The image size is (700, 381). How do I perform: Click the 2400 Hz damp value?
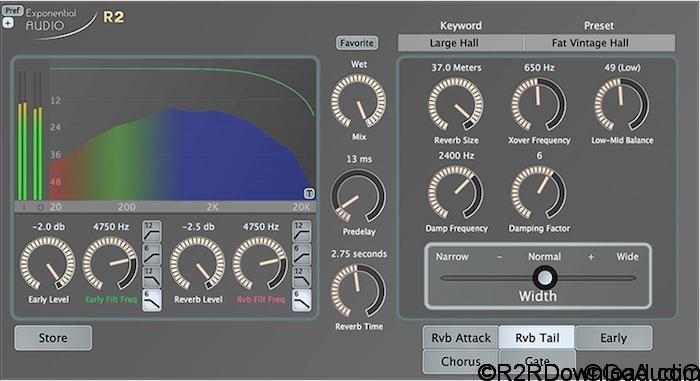[x=456, y=156]
